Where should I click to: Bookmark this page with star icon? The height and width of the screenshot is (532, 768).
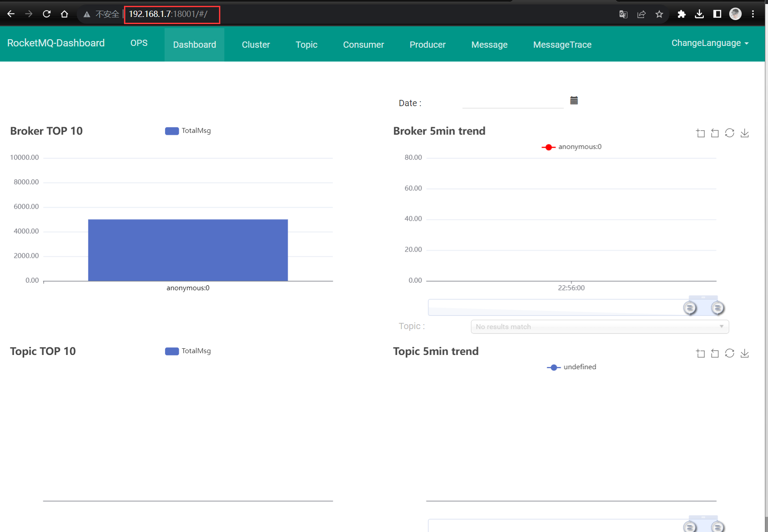click(x=659, y=14)
